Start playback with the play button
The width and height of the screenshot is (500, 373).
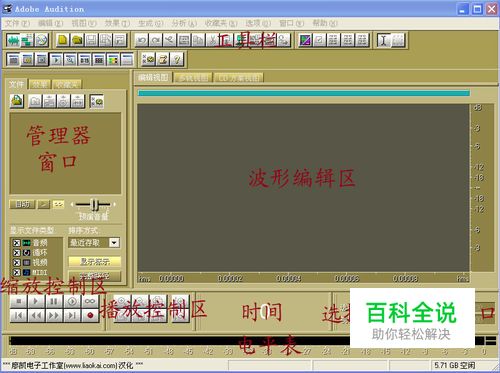tap(36, 301)
